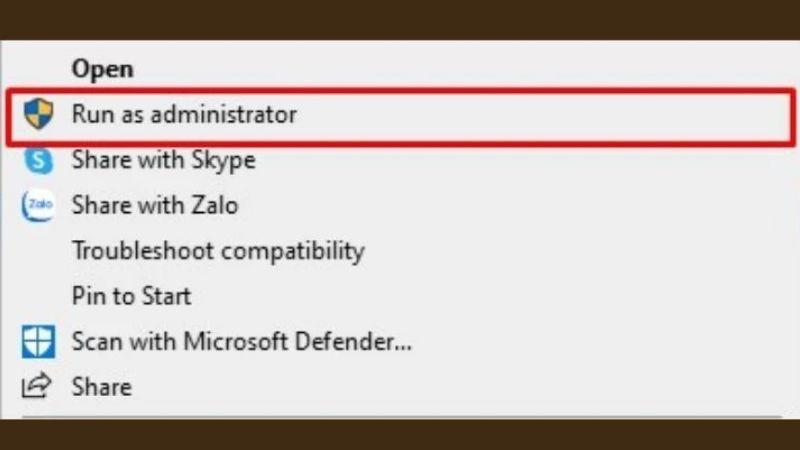800x450 pixels.
Task: Click the UAC shield icon
Action: [x=38, y=115]
